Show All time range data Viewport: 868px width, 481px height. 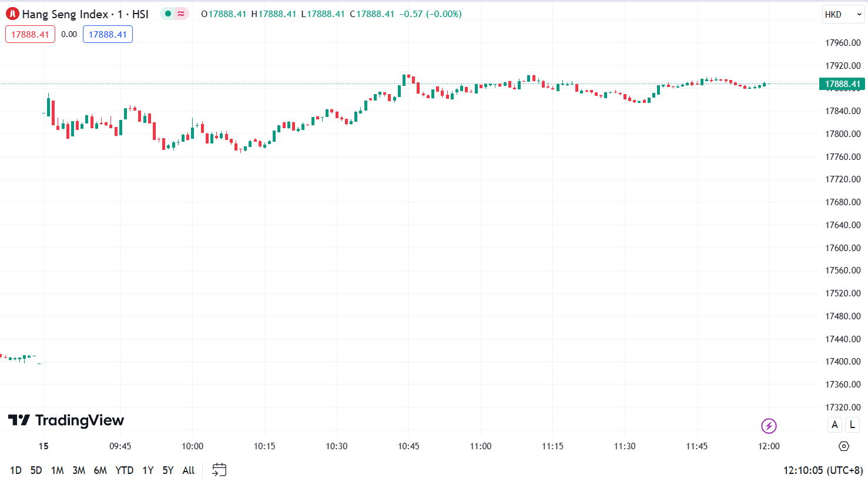point(188,470)
